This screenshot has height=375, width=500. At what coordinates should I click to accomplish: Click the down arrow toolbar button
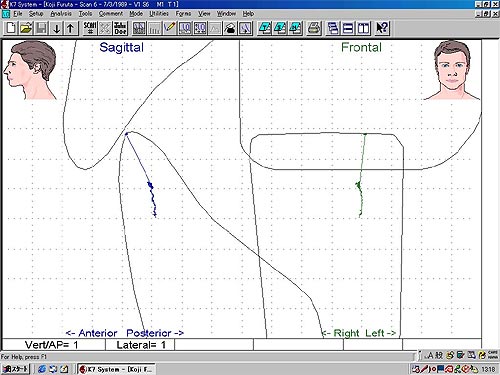(x=57, y=28)
